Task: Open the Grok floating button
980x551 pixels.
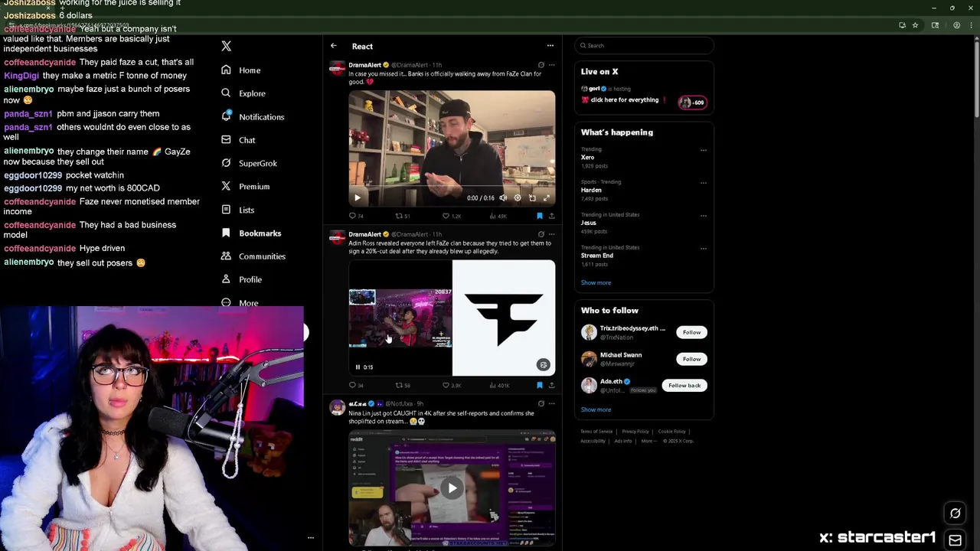Action: point(955,514)
